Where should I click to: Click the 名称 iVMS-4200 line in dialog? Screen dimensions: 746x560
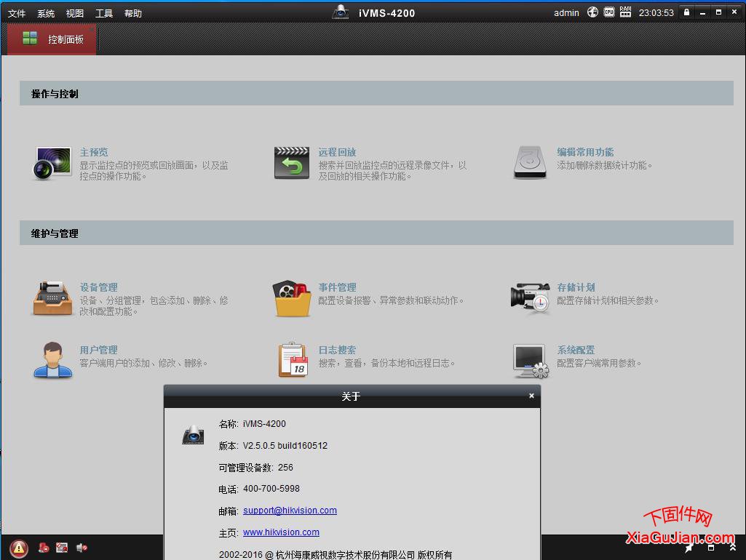252,423
